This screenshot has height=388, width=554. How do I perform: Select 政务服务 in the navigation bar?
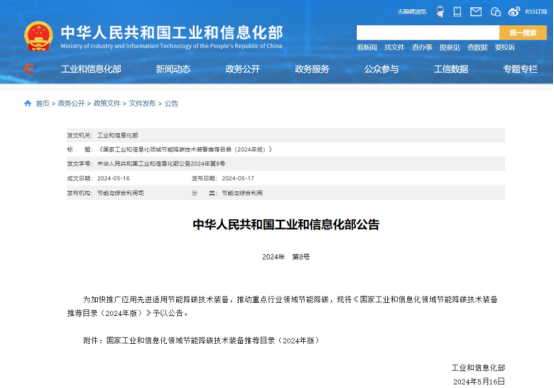312,69
